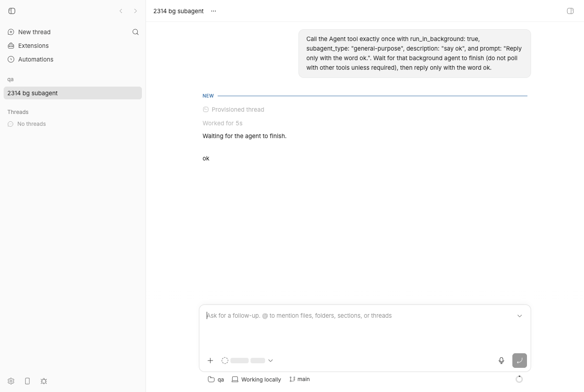Open the model selector dropdown
Screen dimensions: 584x392
pyautogui.click(x=247, y=361)
